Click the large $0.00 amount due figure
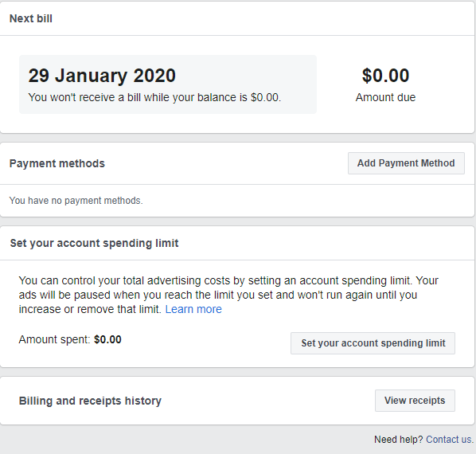 click(x=385, y=76)
